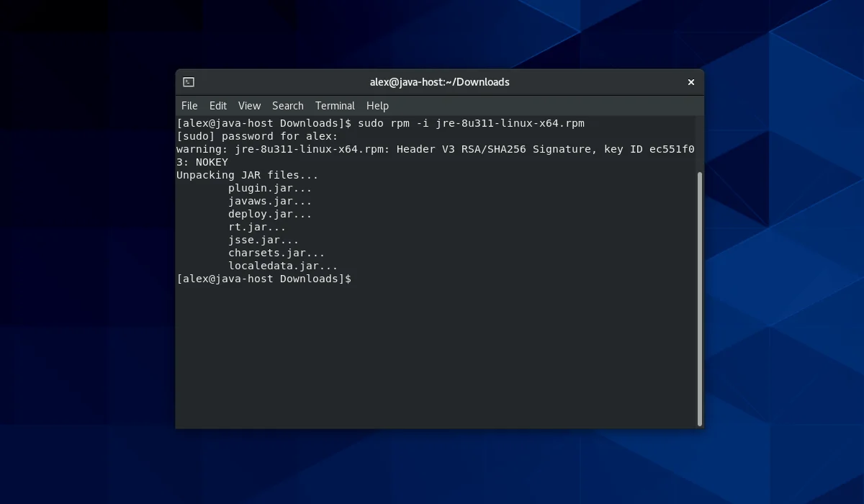This screenshot has width=864, height=504.
Task: Click the sudo password prompt line
Action: coord(257,136)
